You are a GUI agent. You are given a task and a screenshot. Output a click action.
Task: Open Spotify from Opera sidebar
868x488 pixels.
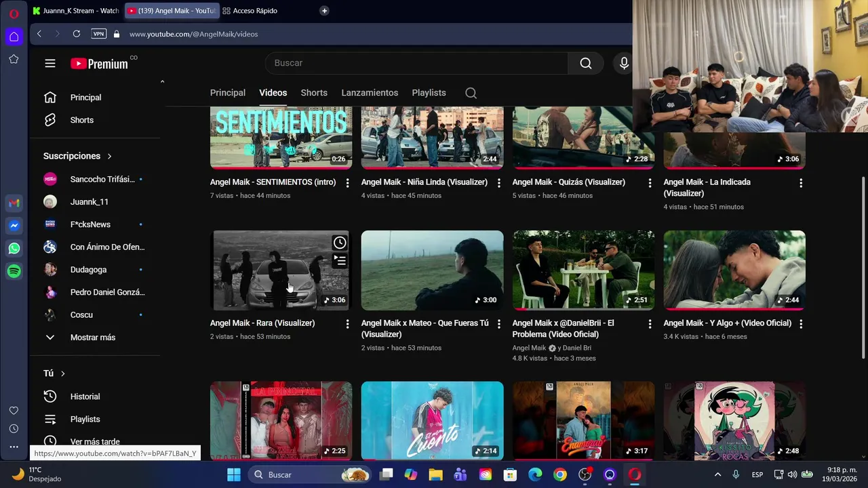coord(14,271)
